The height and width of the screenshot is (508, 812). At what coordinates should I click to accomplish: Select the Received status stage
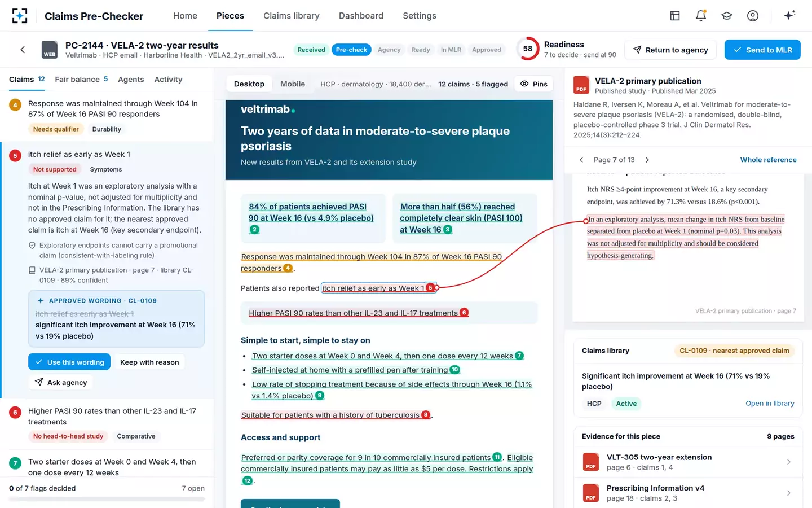pyautogui.click(x=311, y=50)
